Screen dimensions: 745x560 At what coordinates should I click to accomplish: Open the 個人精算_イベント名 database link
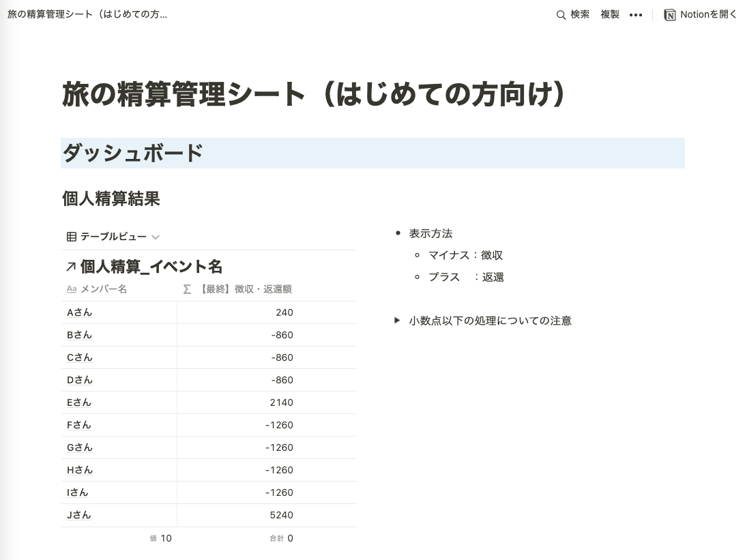click(151, 267)
